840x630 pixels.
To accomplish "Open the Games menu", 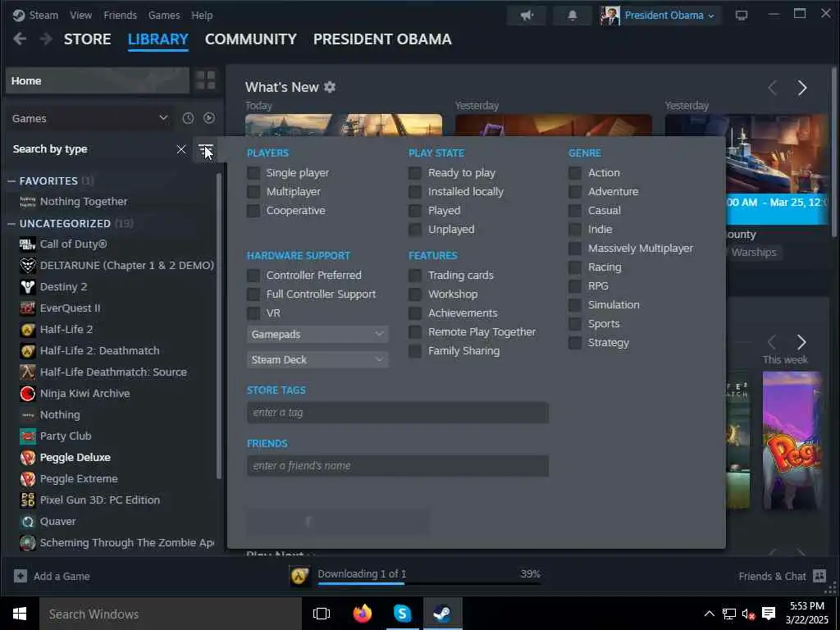I will (x=164, y=16).
